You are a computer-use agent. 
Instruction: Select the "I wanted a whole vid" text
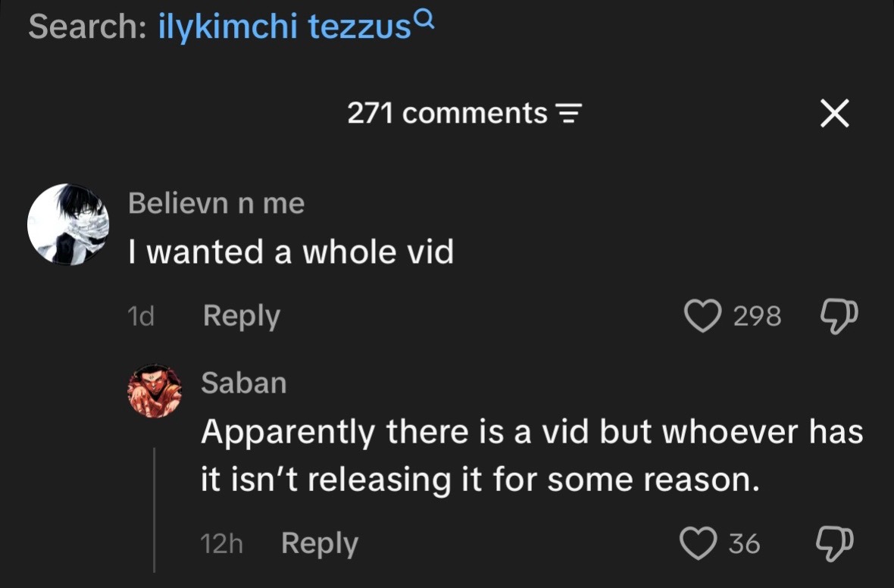tap(291, 252)
